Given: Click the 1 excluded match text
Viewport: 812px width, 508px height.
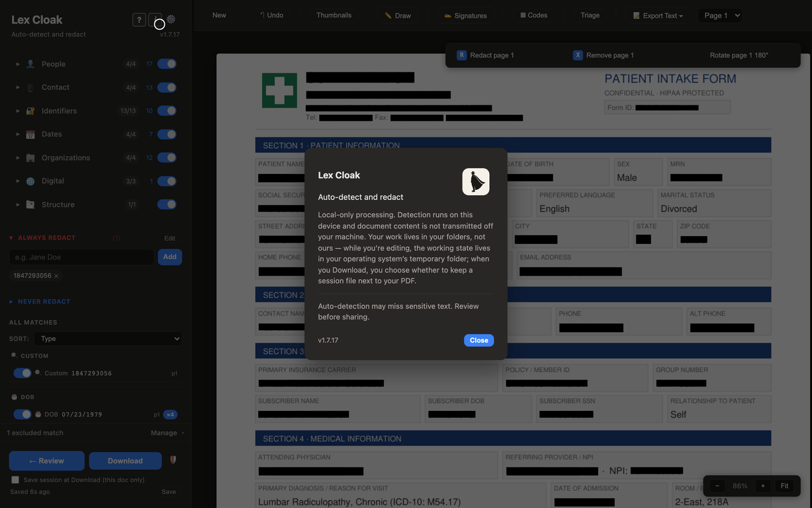Looking at the screenshot, I should click(35, 433).
